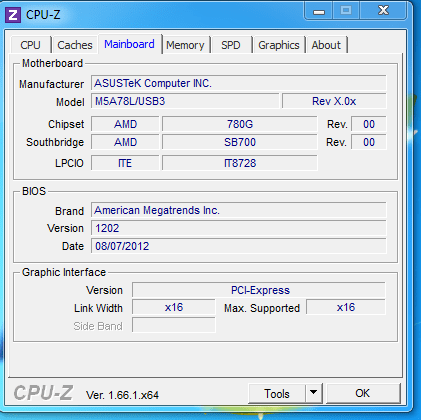
Task: Click the Southbridge Rev. 00 field
Action: [369, 142]
